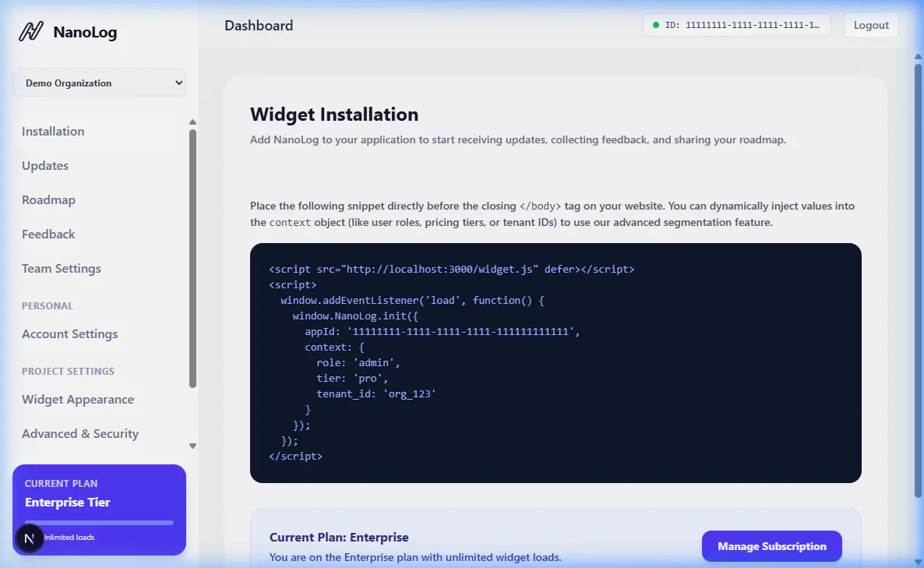Open the Roadmap page
This screenshot has width=924, height=568.
48,200
